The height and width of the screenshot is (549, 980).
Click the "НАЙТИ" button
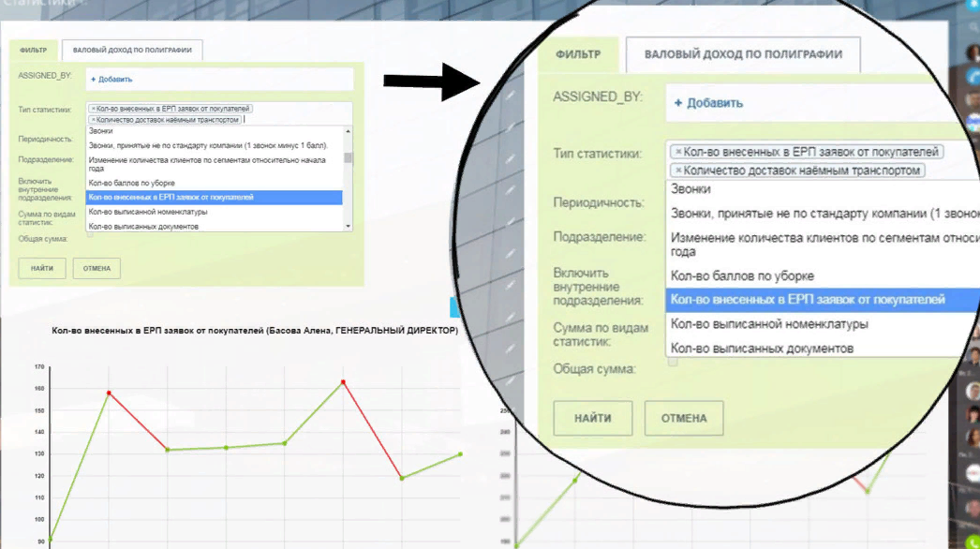click(x=40, y=268)
